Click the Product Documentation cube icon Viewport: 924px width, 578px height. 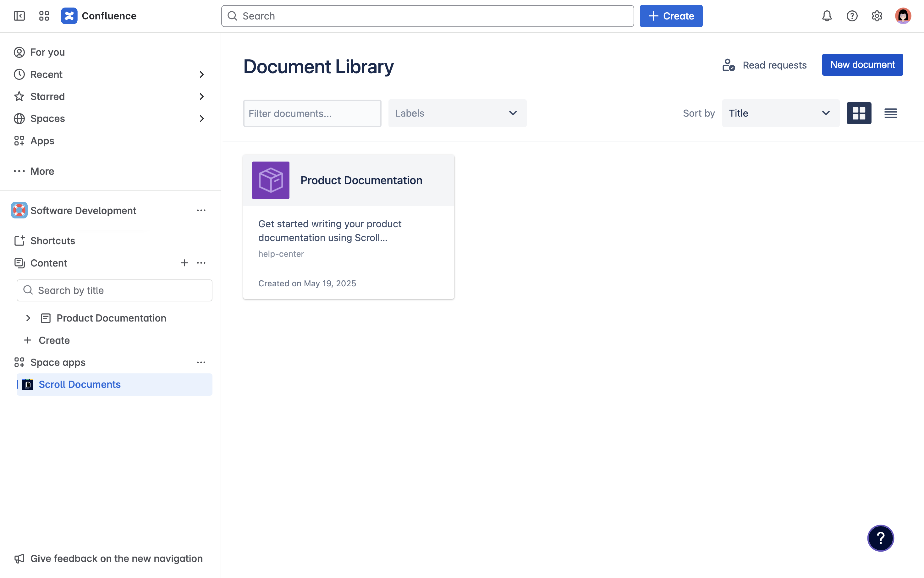[271, 180]
